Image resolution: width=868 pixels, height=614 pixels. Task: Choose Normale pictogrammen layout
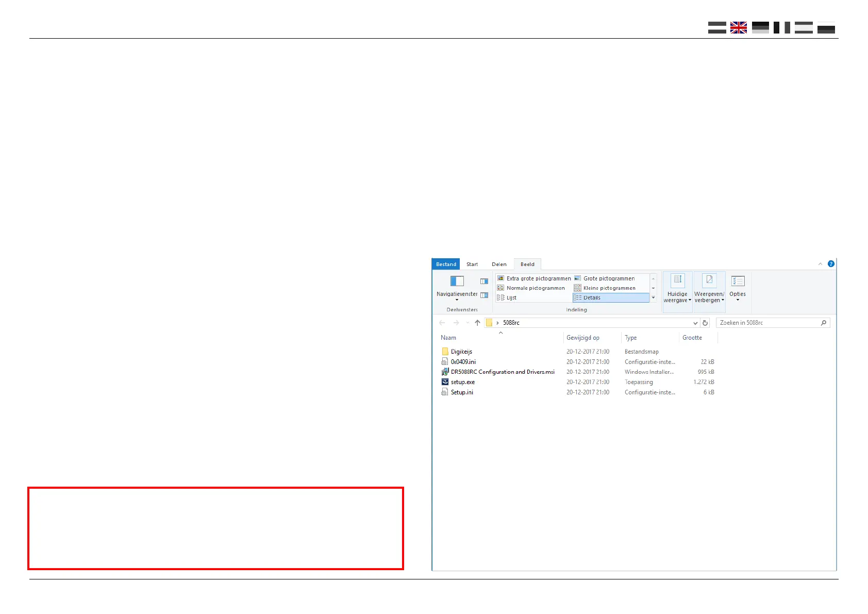pyautogui.click(x=531, y=288)
